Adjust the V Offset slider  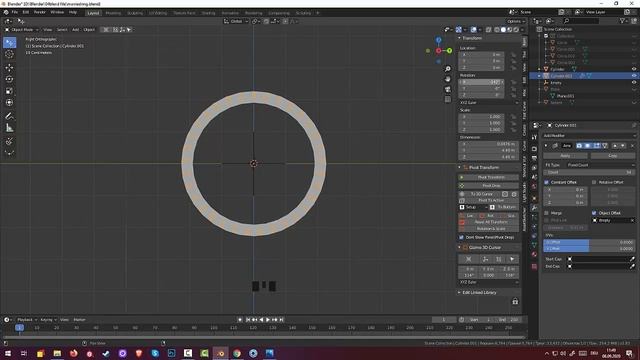pos(589,248)
